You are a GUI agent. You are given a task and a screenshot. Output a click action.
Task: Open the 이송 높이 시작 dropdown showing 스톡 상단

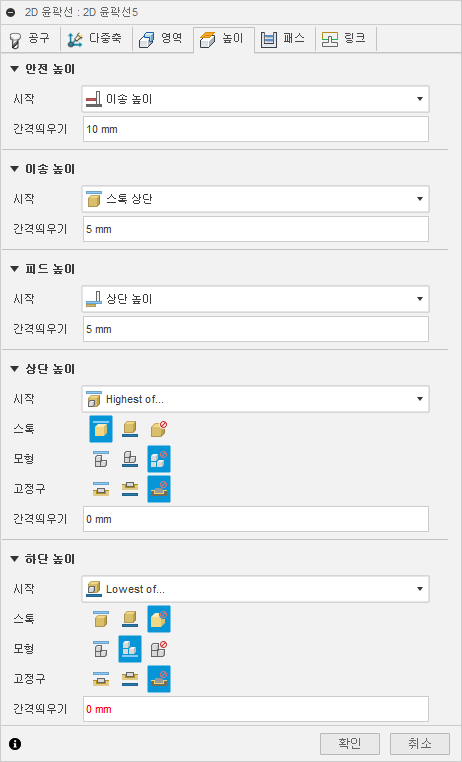click(x=256, y=199)
